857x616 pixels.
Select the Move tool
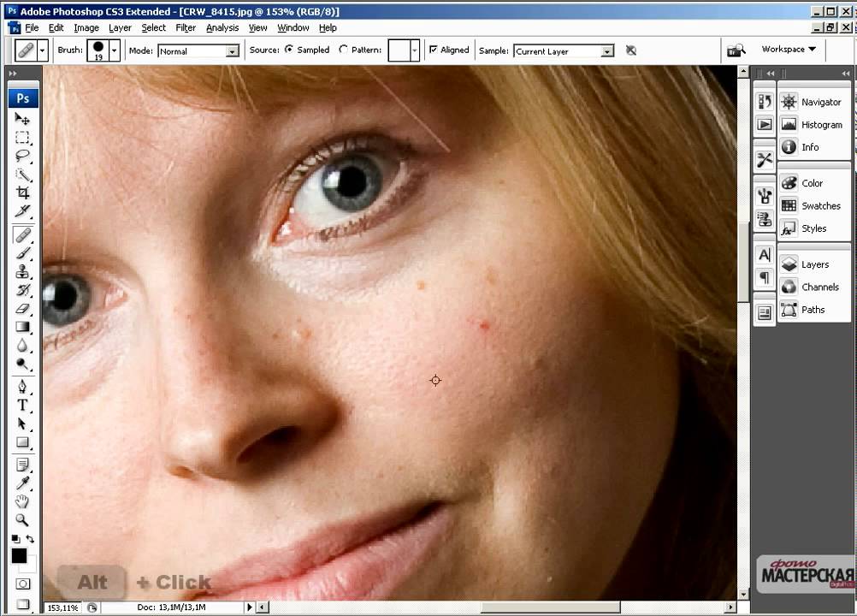(22, 118)
